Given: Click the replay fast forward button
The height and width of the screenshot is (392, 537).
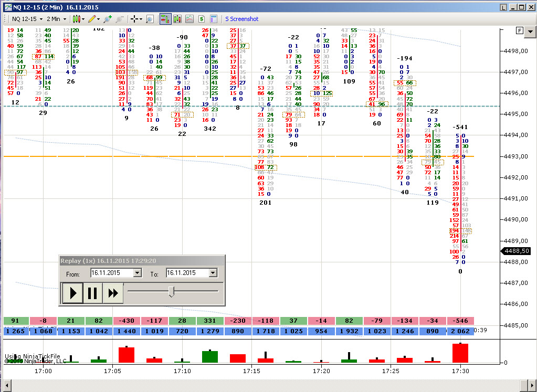Looking at the screenshot, I should pyautogui.click(x=113, y=293).
